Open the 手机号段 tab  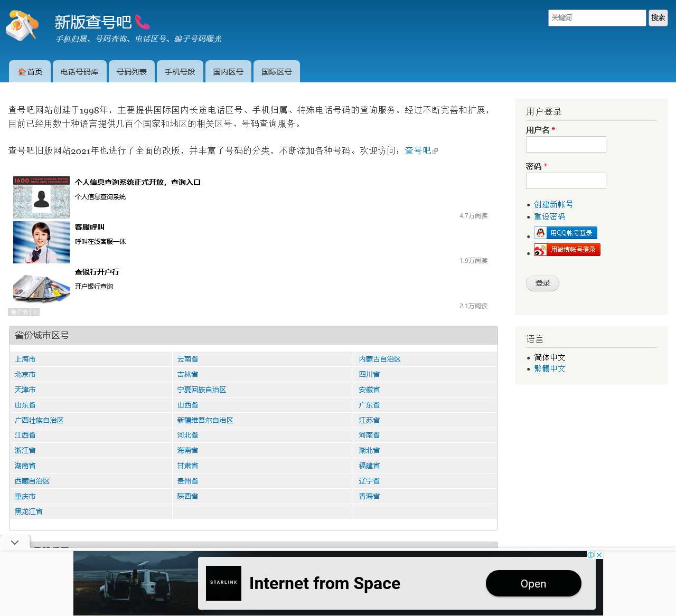coord(180,71)
